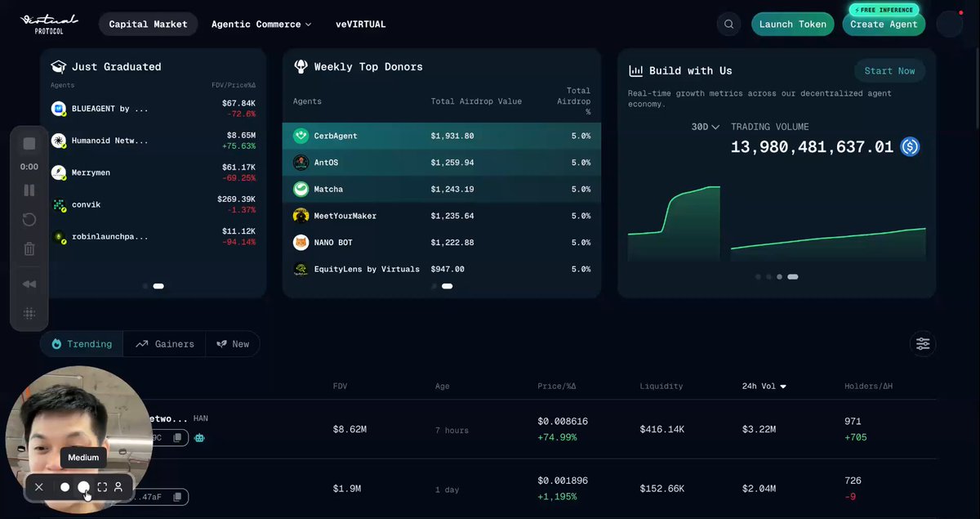Open the MeetYourMaker donor row
The width and height of the screenshot is (980, 519).
click(442, 216)
